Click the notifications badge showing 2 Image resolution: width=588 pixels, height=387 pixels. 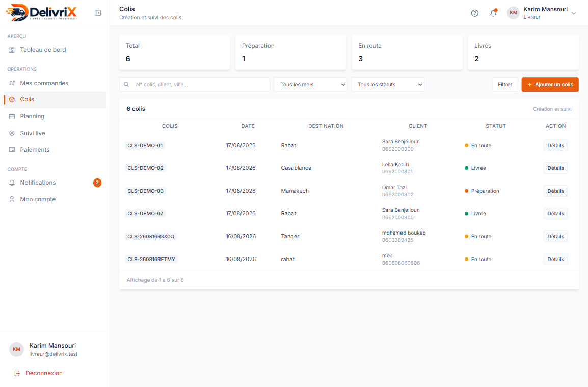(97, 183)
